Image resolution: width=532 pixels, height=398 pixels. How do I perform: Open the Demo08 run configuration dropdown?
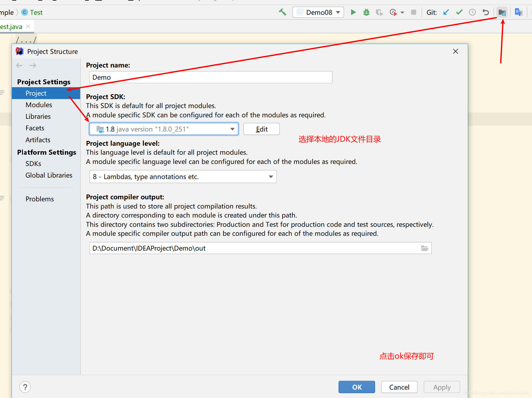click(x=318, y=12)
